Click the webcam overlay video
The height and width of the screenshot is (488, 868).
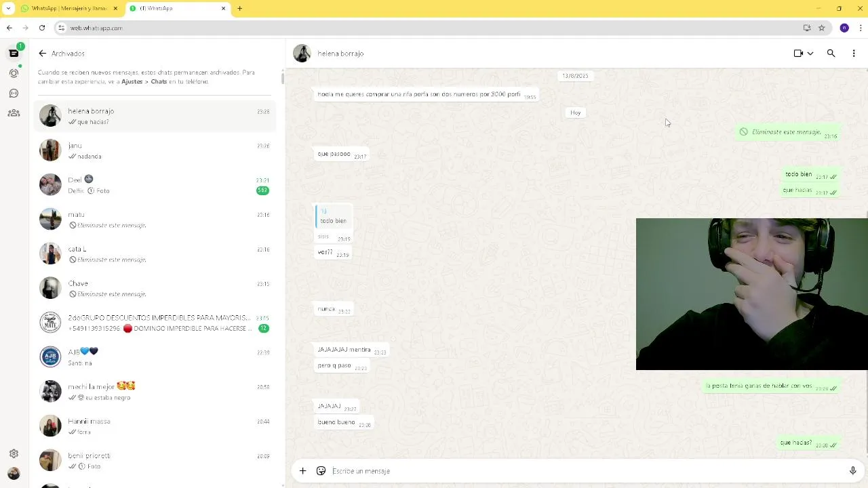pyautogui.click(x=751, y=294)
